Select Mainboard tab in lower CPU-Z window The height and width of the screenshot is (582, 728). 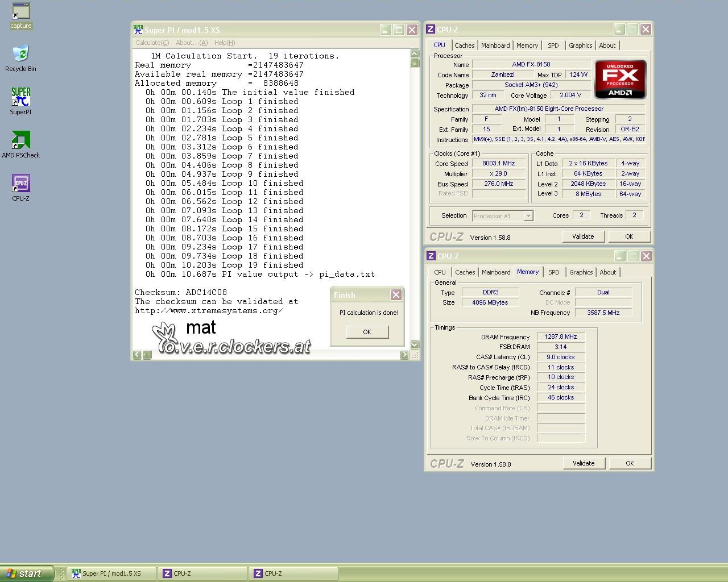tap(496, 272)
